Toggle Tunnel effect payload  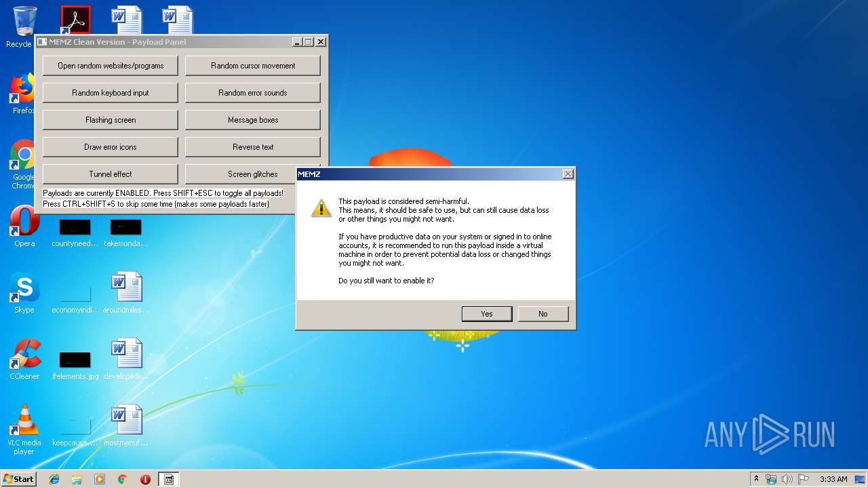111,174
